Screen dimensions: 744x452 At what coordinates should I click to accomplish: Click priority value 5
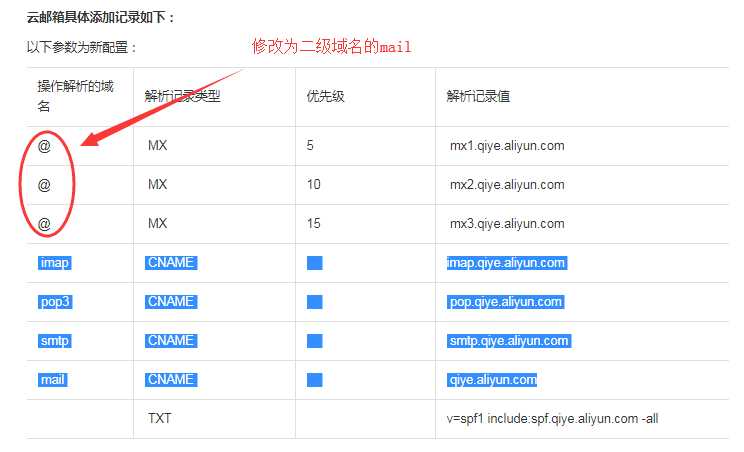click(310, 145)
